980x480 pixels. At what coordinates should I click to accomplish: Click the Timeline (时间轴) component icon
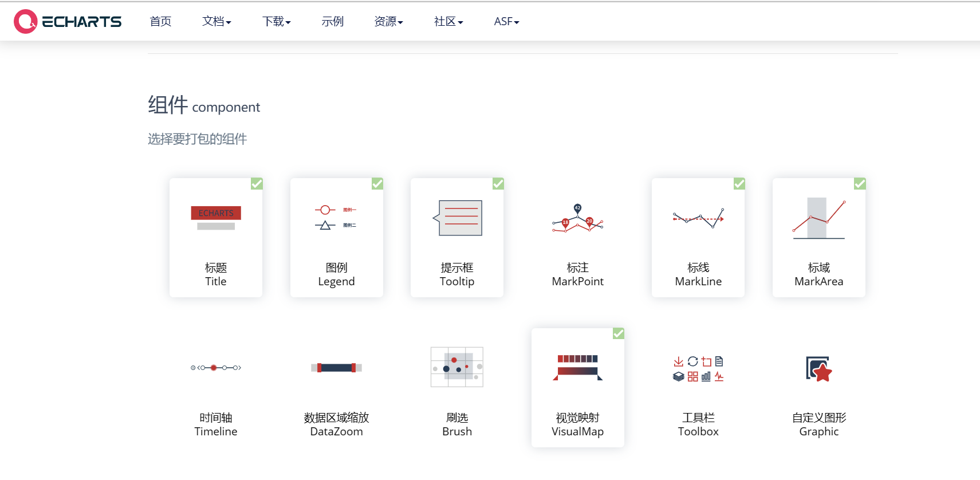coord(216,367)
